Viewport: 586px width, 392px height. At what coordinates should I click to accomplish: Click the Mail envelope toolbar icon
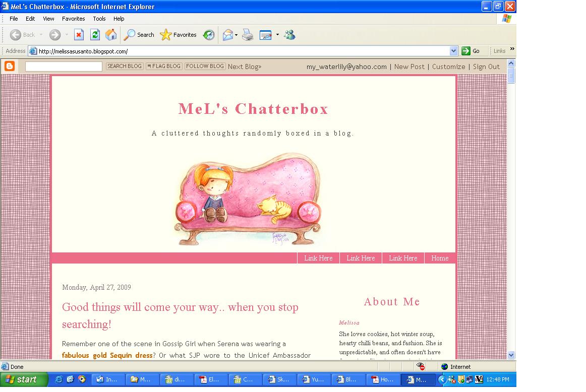point(227,35)
